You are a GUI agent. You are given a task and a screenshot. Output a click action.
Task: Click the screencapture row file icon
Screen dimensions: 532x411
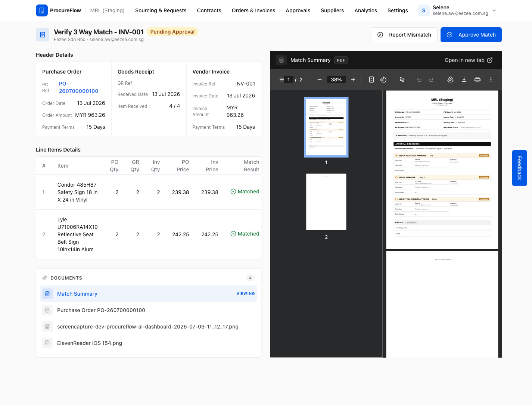[47, 327]
